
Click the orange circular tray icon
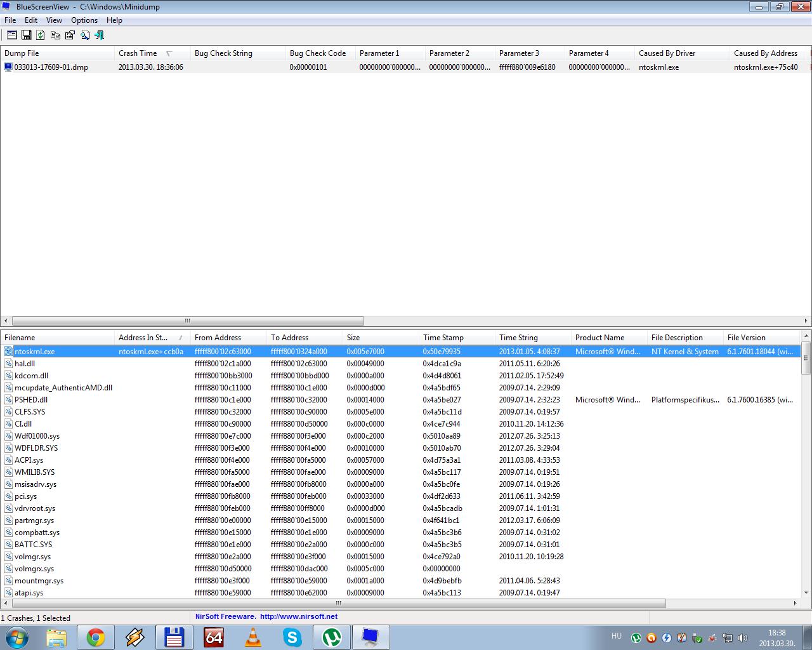[652, 638]
